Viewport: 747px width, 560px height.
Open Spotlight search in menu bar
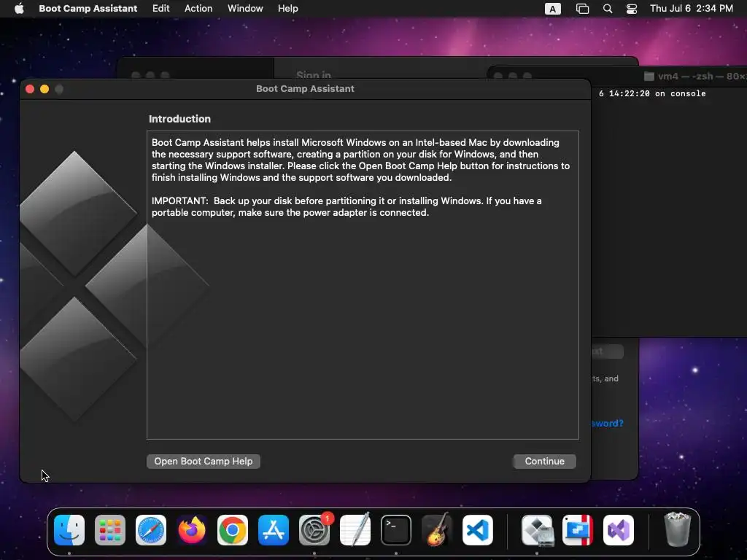pos(608,9)
